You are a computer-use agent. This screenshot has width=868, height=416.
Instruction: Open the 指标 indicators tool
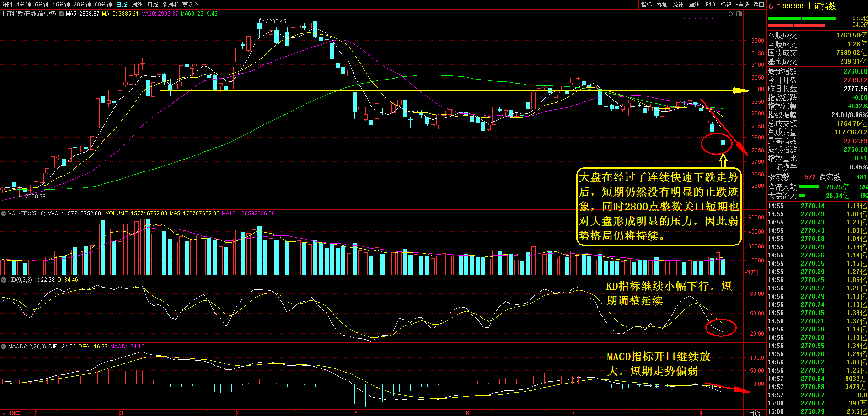[646, 5]
